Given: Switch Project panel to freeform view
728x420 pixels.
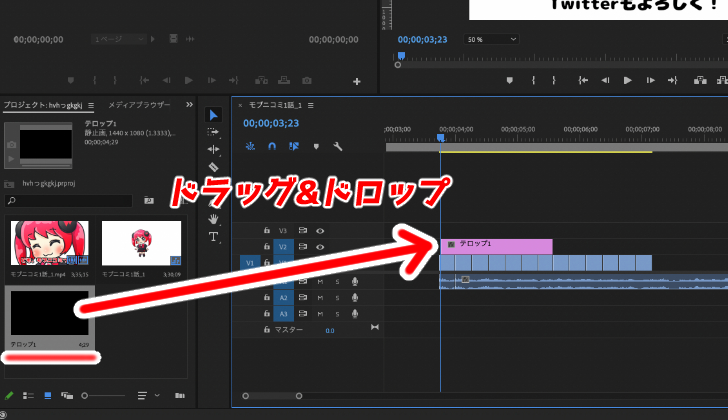Looking at the screenshot, I should coord(67,395).
